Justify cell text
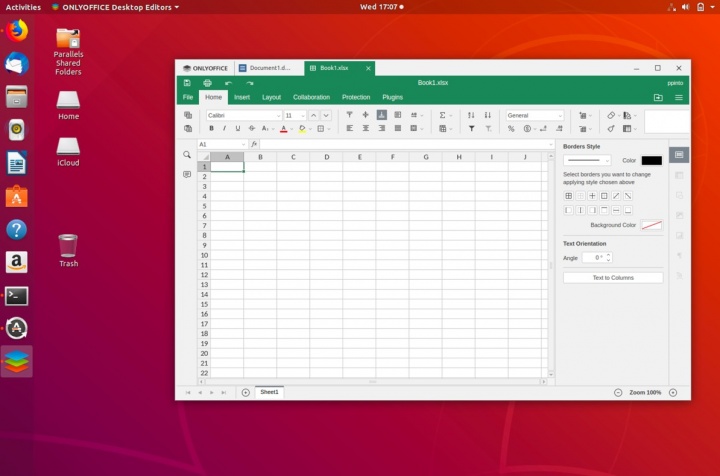The width and height of the screenshot is (720, 476). point(398,129)
